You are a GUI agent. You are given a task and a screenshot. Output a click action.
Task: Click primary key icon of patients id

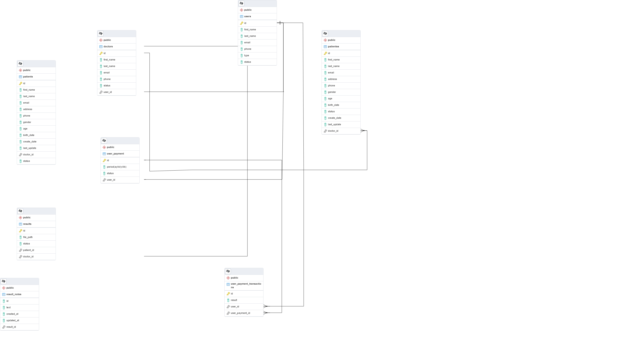click(x=21, y=83)
